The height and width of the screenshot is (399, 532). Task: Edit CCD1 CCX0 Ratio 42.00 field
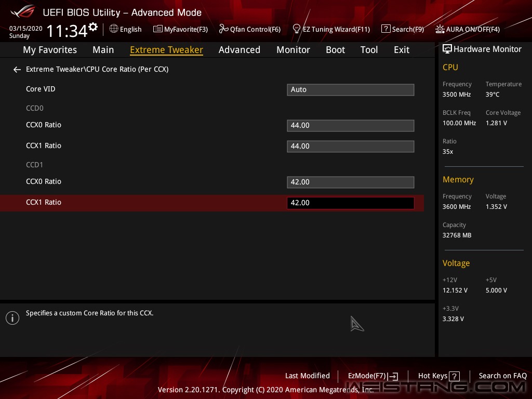coord(351,182)
